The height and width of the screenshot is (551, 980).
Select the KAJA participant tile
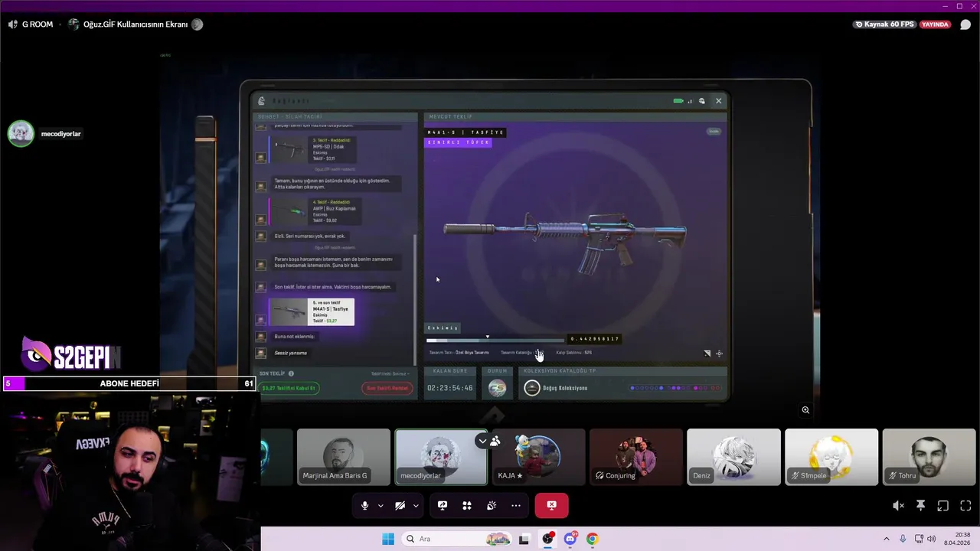coord(538,457)
